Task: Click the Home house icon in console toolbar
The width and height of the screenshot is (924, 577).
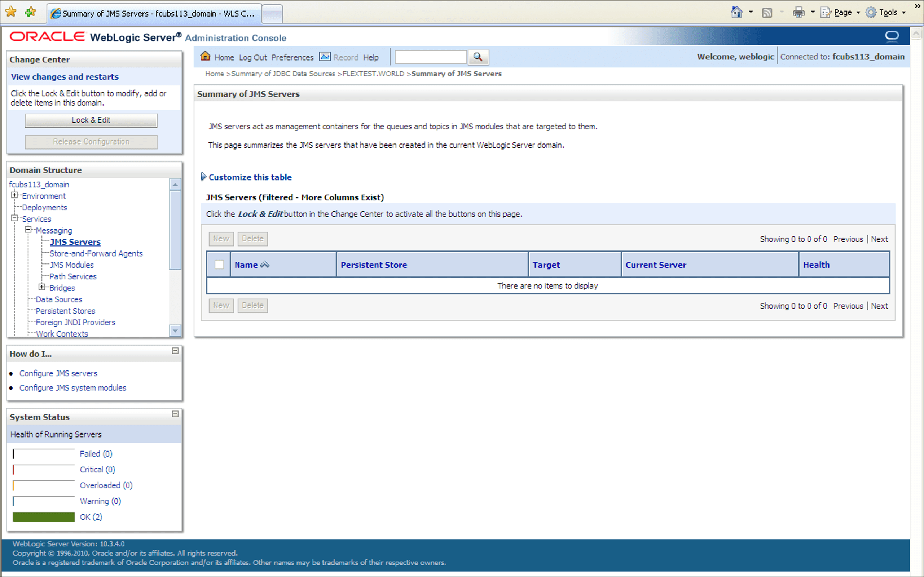Action: pos(205,57)
